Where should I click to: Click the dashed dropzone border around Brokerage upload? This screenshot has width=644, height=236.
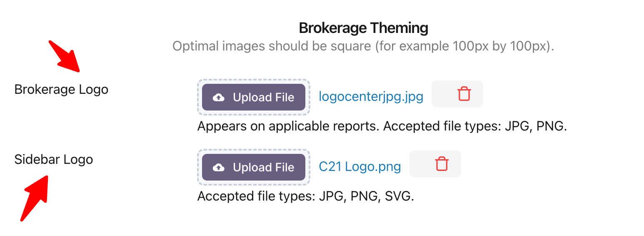click(x=253, y=80)
